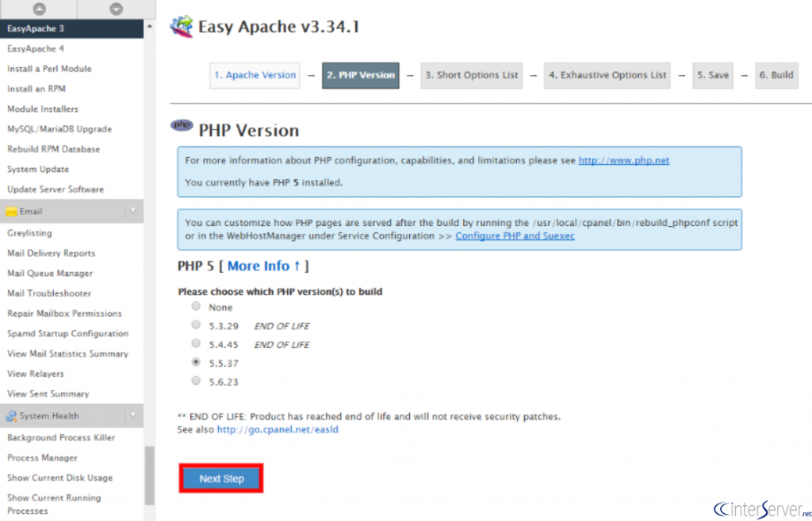
Task: Click the Next Step button
Action: (x=221, y=478)
